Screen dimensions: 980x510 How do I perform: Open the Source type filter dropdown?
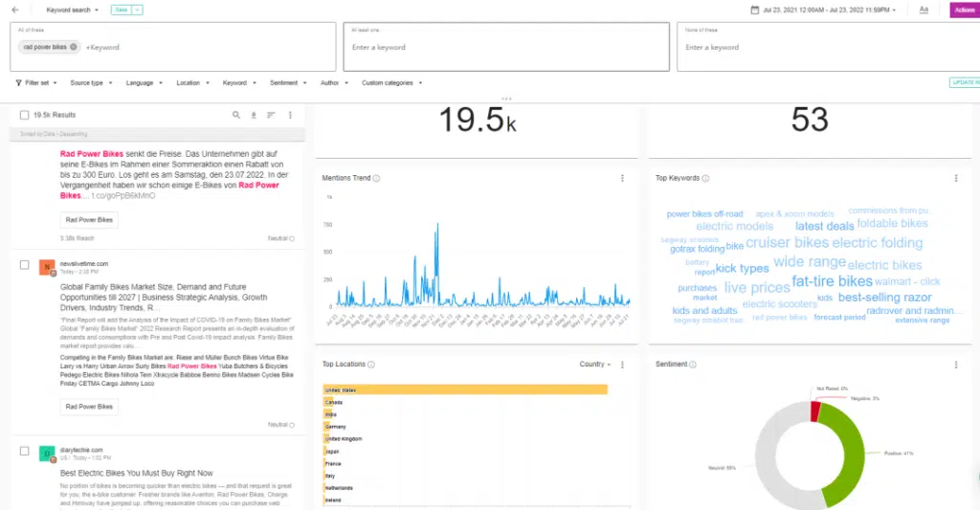(91, 82)
